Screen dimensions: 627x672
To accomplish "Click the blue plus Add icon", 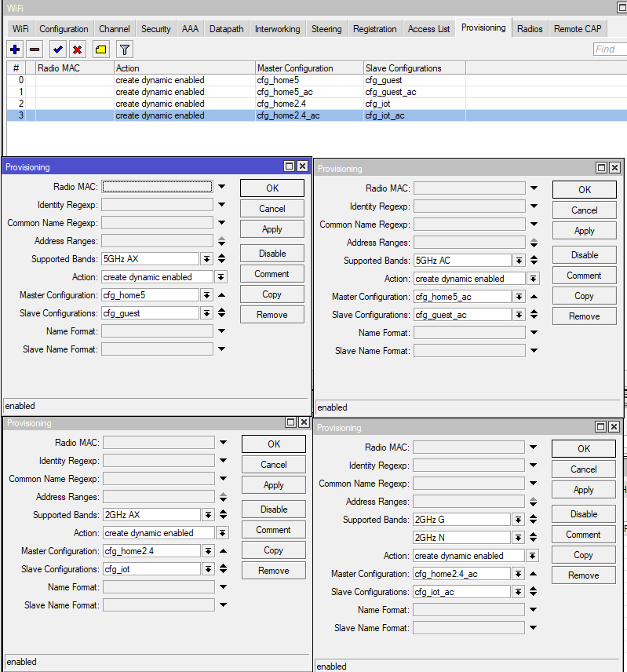I will click(15, 49).
